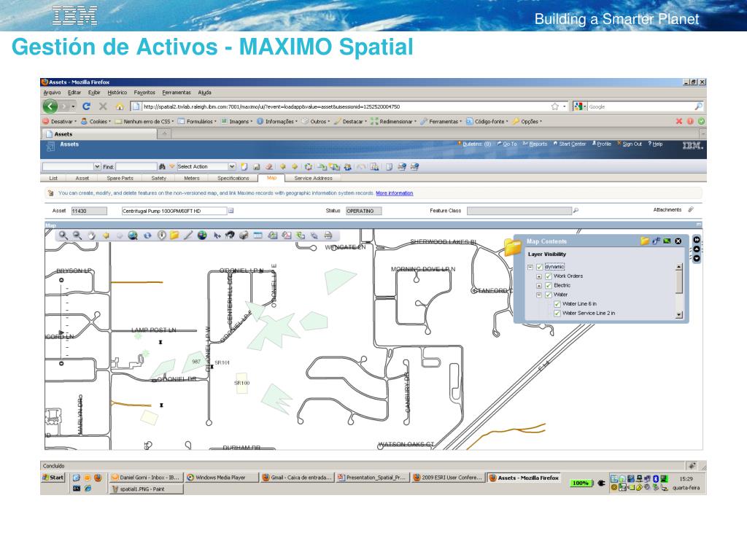747x560 pixels.
Task: Click the save record icon
Action: click(256, 167)
